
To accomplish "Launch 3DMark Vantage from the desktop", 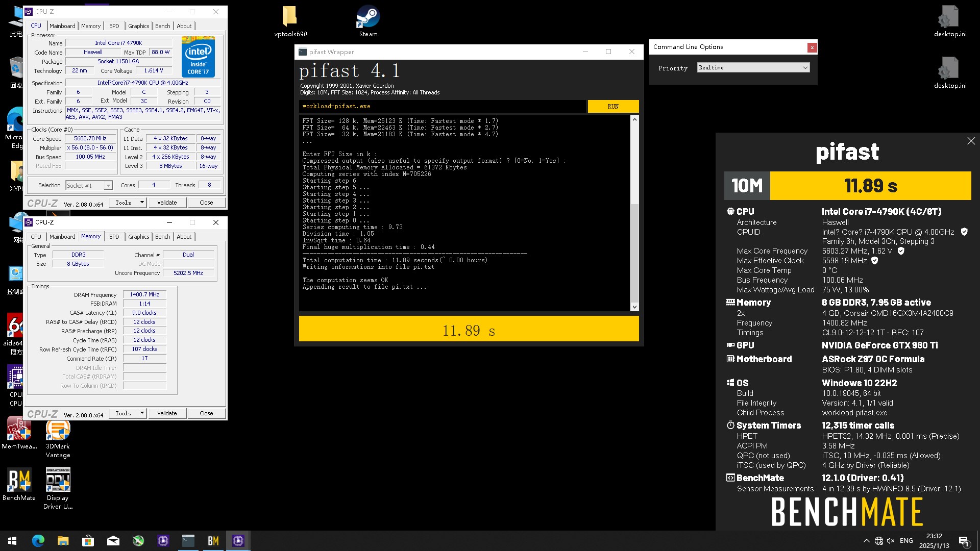I will pyautogui.click(x=58, y=438).
